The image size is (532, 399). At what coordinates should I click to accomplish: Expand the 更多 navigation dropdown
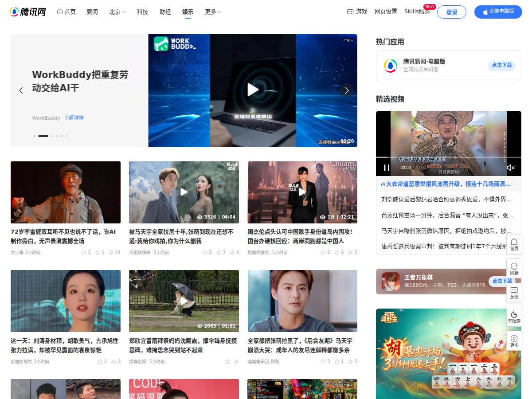(x=213, y=12)
